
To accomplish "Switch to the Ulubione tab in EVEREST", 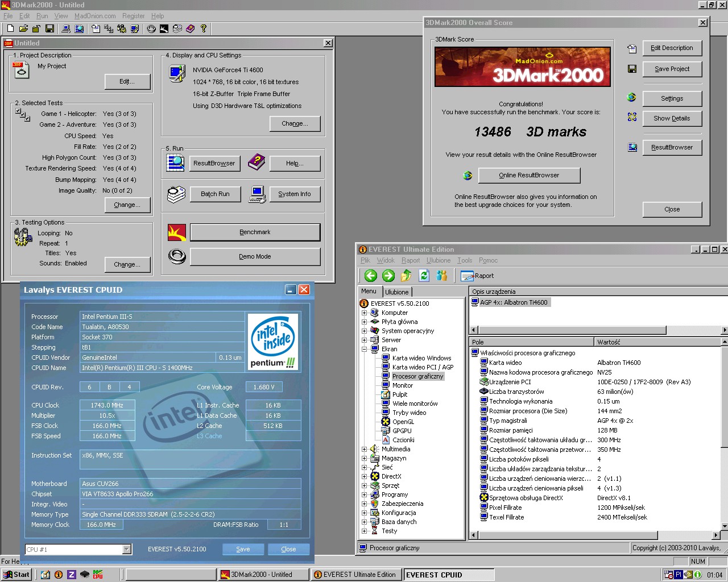I will (x=396, y=292).
